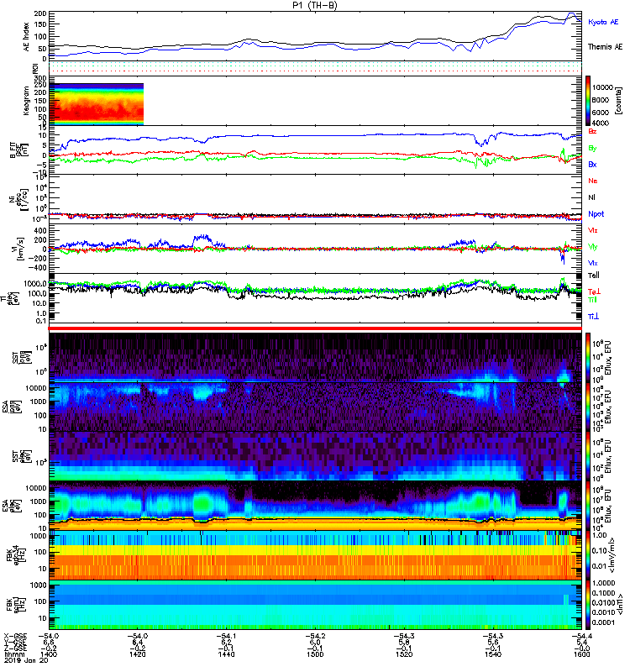Click the red horizontal bar below Ti panel
Screen dimensions: 630x672
pyautogui.click(x=315, y=328)
